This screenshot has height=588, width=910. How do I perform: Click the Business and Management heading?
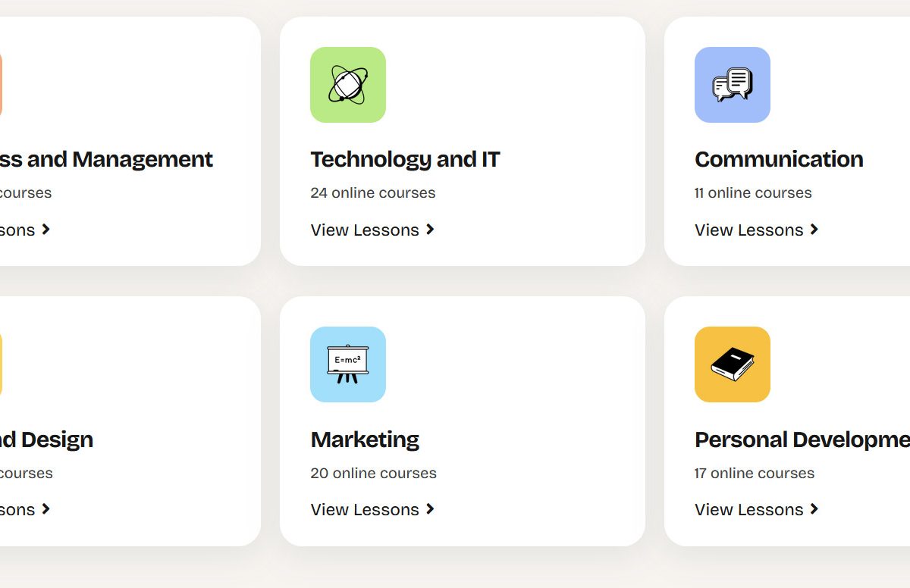106,159
